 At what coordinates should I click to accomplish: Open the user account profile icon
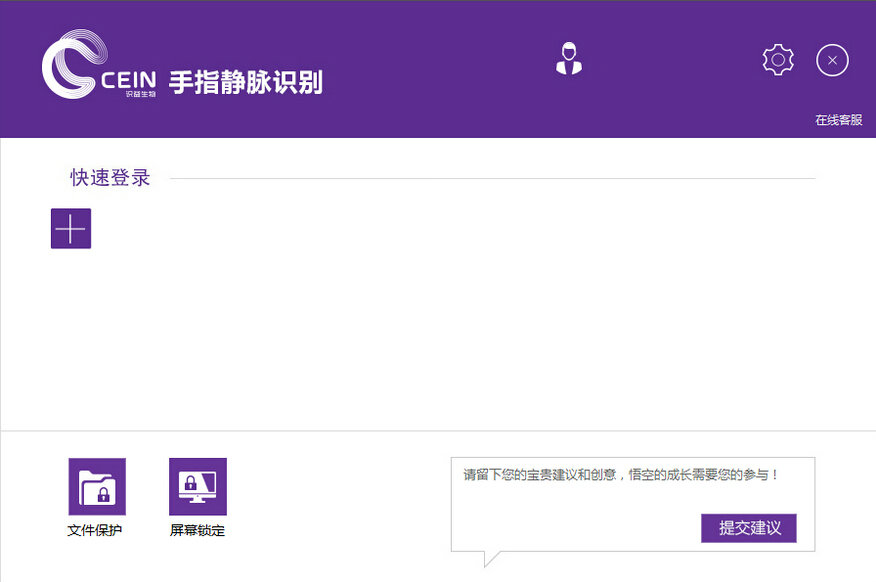[569, 59]
